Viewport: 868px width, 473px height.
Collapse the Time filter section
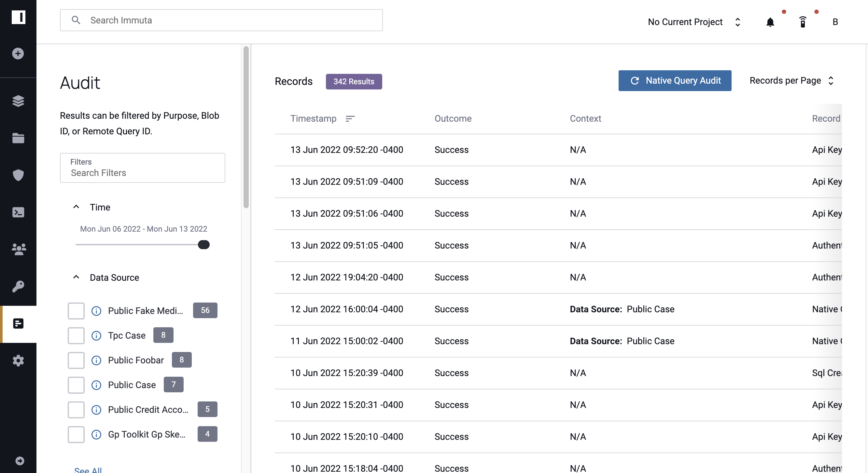pyautogui.click(x=76, y=207)
